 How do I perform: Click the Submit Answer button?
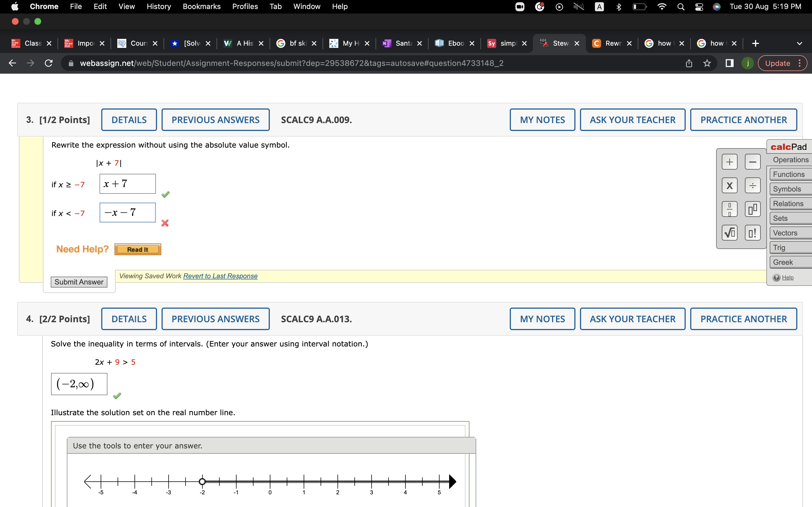coord(79,282)
